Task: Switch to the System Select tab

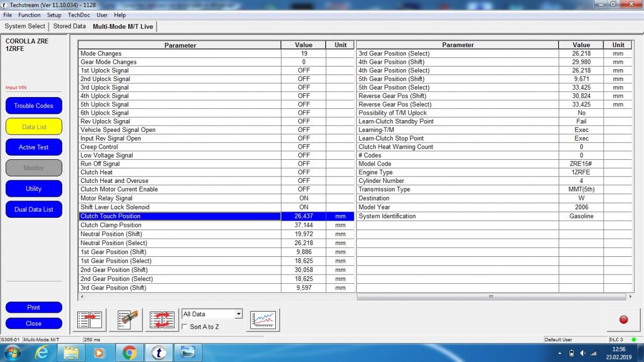Action: (x=25, y=26)
